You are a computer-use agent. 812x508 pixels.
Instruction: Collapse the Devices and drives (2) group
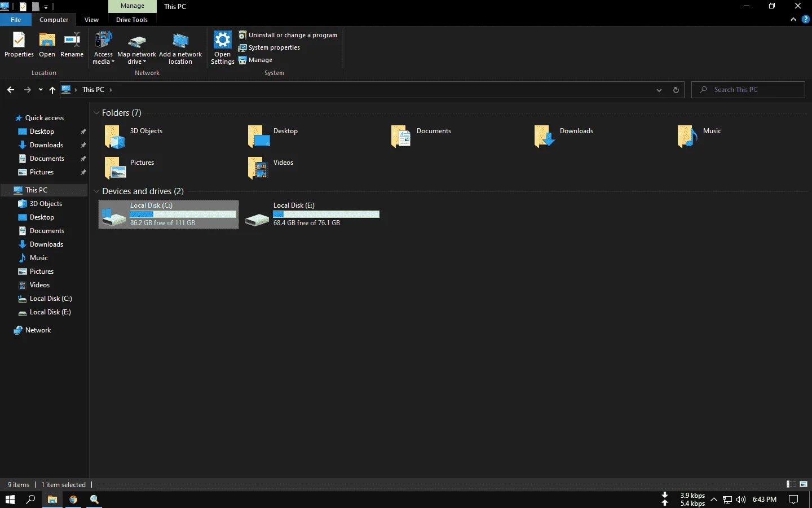click(x=96, y=191)
